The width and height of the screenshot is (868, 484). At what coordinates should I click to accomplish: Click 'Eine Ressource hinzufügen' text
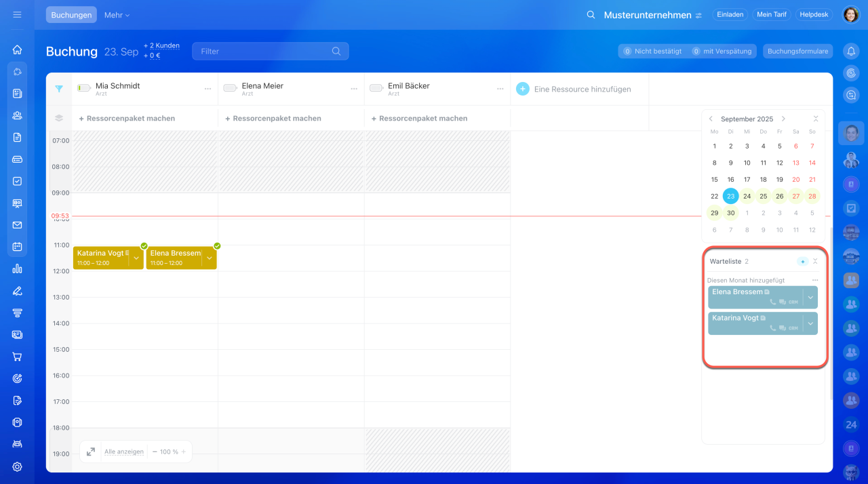click(583, 89)
